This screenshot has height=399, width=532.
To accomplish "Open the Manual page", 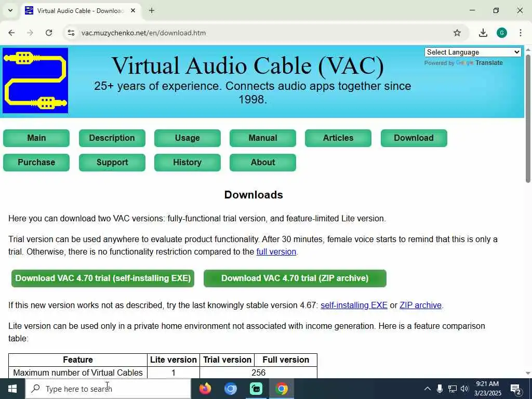I will click(262, 138).
